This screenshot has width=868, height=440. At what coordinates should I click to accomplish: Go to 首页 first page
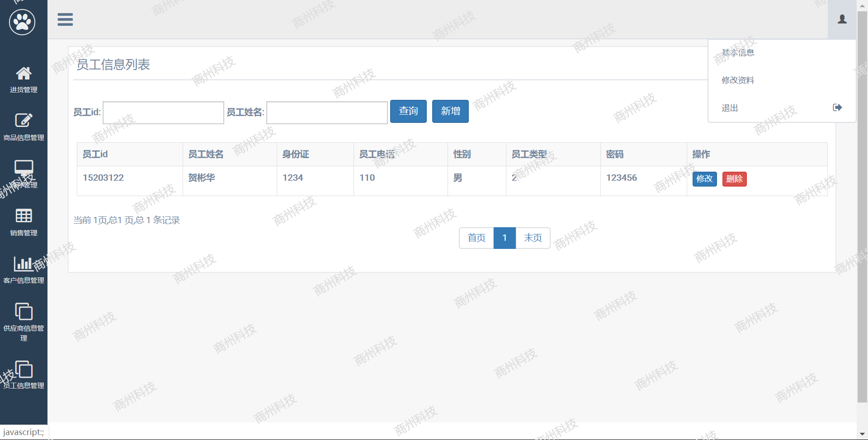(x=476, y=238)
